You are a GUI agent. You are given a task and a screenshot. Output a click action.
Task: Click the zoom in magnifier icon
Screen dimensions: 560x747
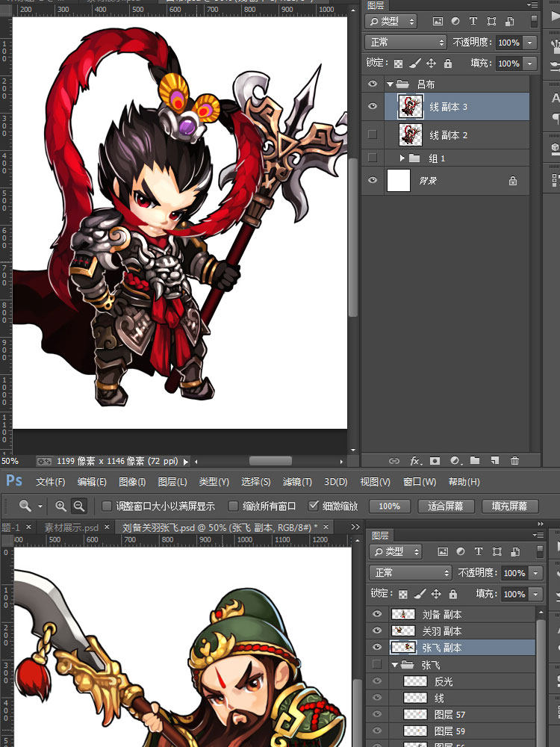click(x=60, y=506)
